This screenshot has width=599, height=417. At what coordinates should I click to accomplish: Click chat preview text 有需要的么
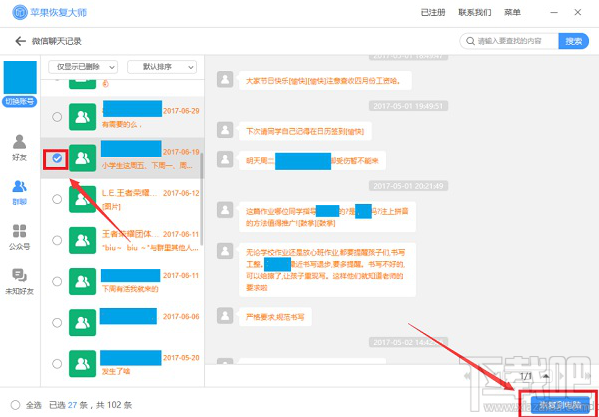tap(122, 124)
